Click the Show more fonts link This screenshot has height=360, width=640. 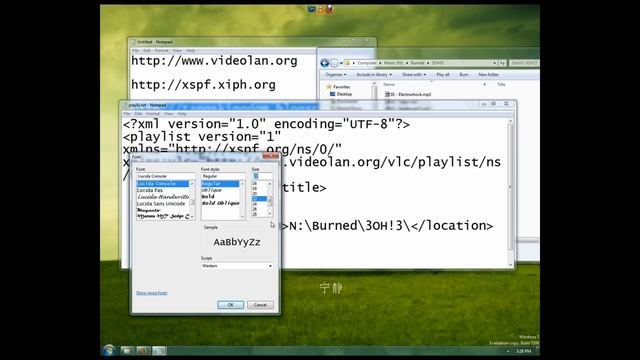(x=151, y=293)
